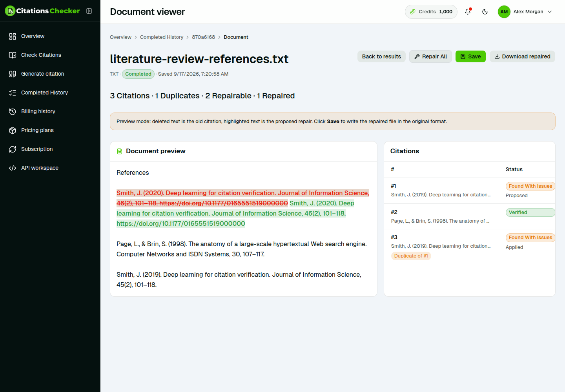Click the Billing history clock icon

13,111
